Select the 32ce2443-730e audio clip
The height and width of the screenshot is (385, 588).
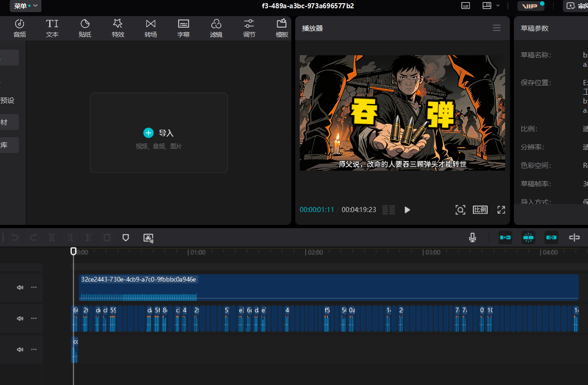[328, 287]
